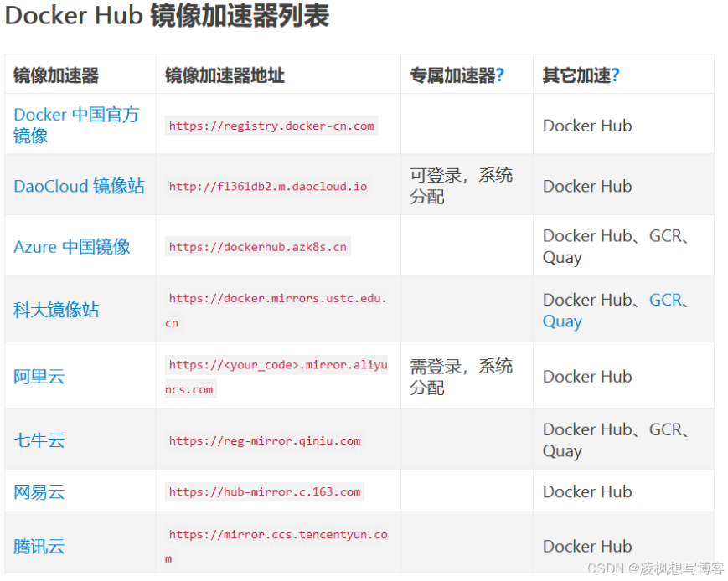Click the 镜像加速器 column header
Image resolution: width=728 pixels, height=581 pixels.
pos(56,75)
